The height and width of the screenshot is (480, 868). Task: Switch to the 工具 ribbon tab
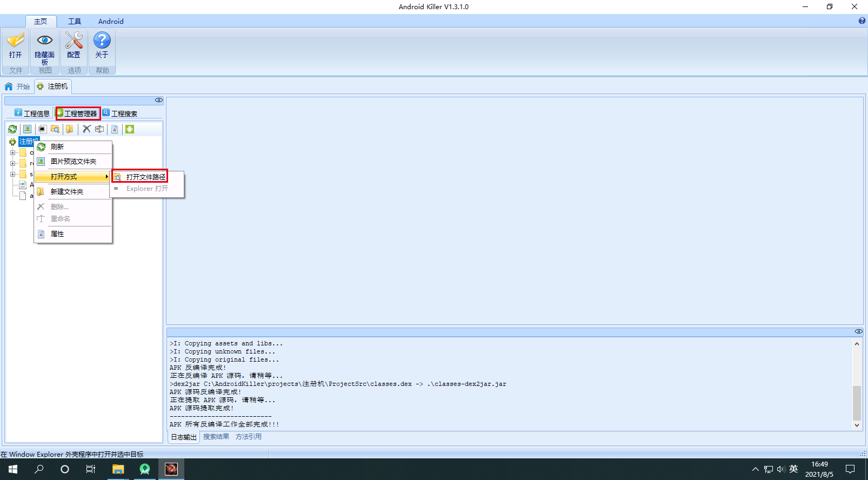(x=75, y=21)
